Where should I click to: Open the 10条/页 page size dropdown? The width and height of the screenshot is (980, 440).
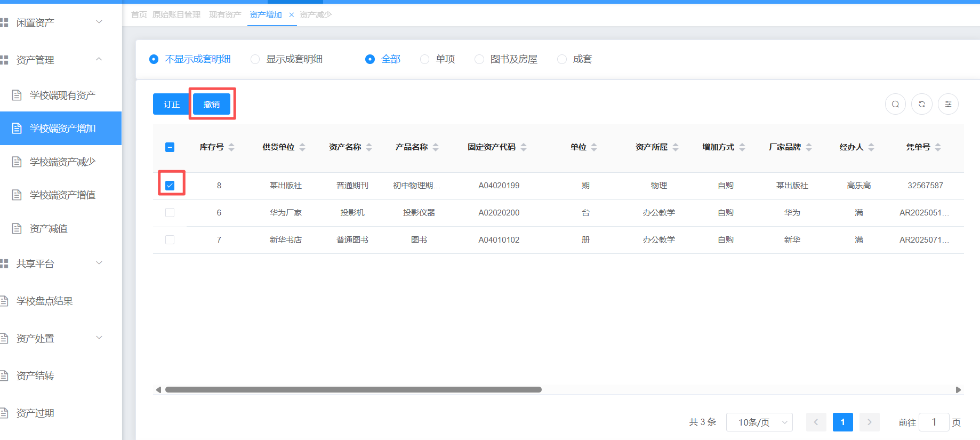(759, 422)
